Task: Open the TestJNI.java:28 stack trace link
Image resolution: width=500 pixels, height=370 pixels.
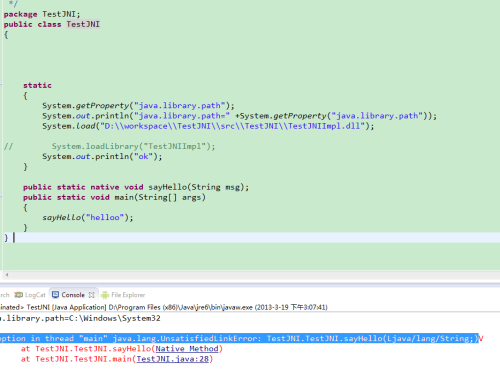Action: coord(172,359)
